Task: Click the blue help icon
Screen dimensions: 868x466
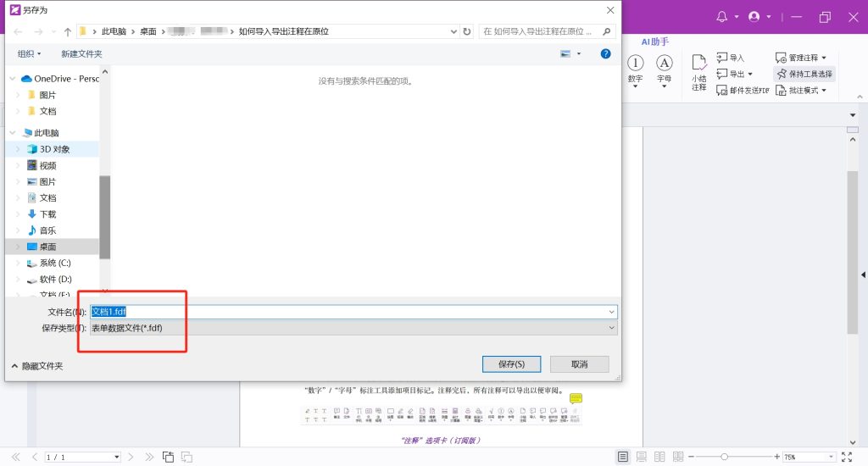Action: point(605,53)
